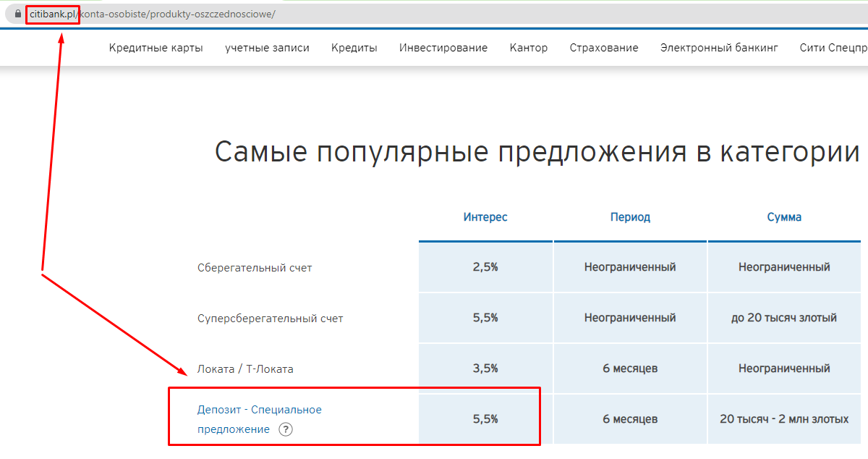Select Страхование in top navigation
This screenshot has width=868, height=459.
pos(604,48)
